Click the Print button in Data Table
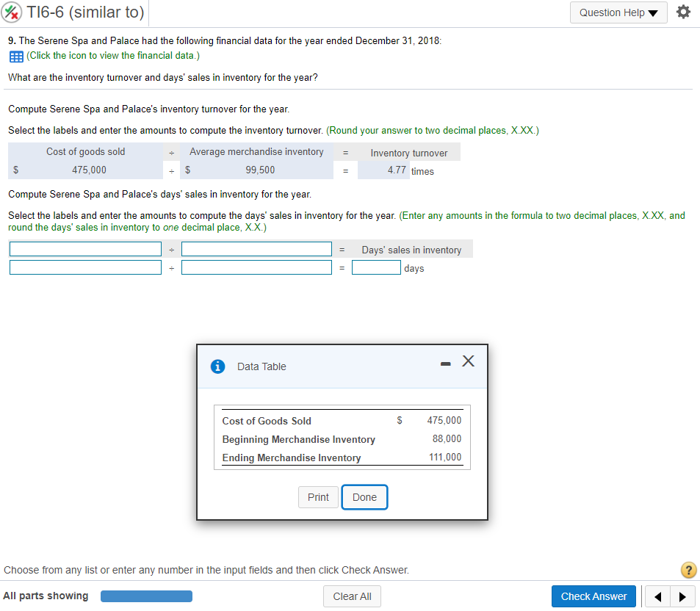The height and width of the screenshot is (611, 700). point(318,497)
